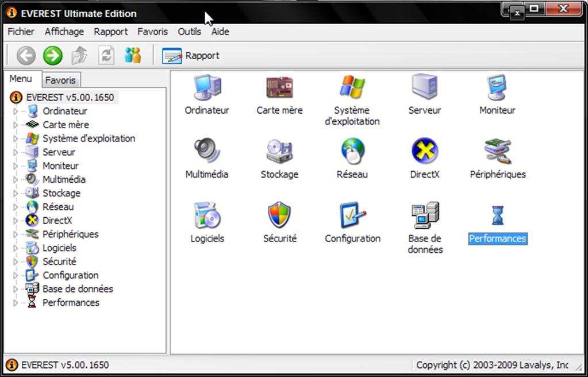Select Stockage in the tree
588x377 pixels.
point(62,193)
